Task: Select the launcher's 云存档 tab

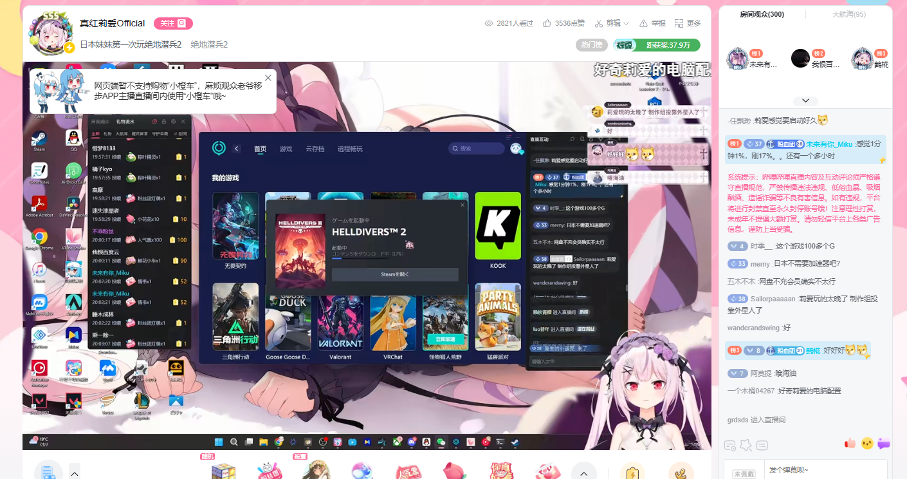Action: click(314, 149)
